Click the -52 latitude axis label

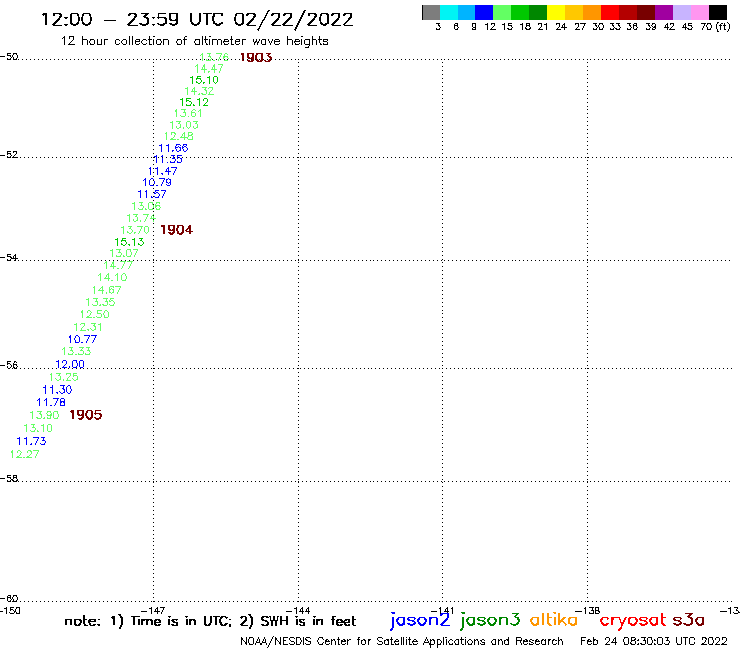pyautogui.click(x=9, y=155)
